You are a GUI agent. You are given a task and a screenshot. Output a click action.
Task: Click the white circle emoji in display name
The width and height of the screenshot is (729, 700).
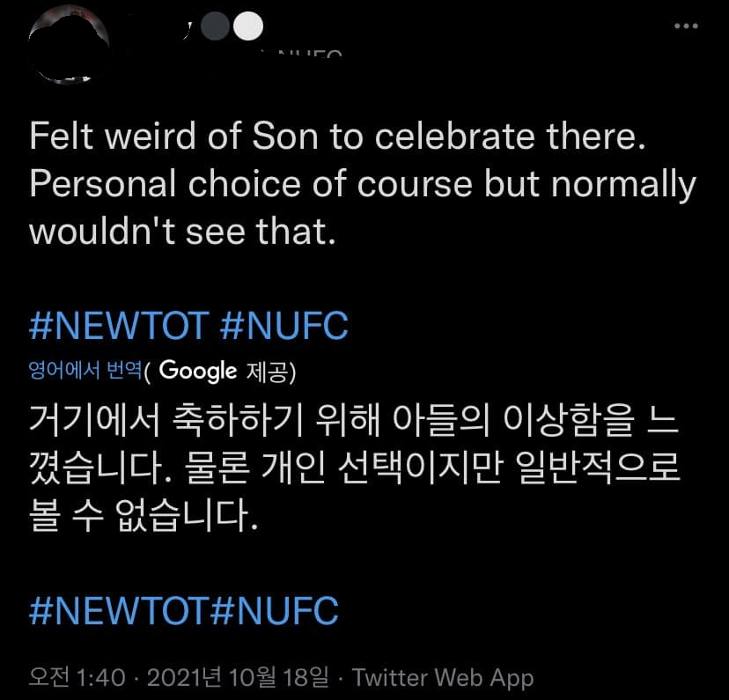248,26
